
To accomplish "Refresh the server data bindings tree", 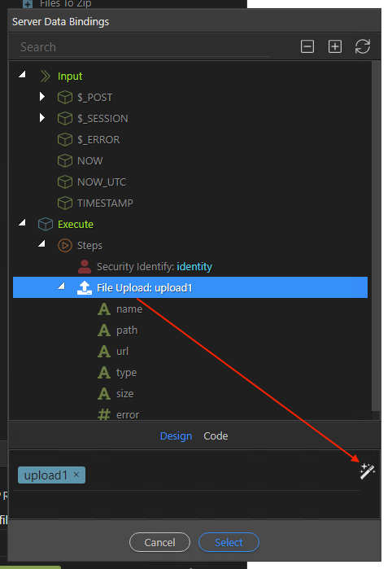I will (362, 47).
